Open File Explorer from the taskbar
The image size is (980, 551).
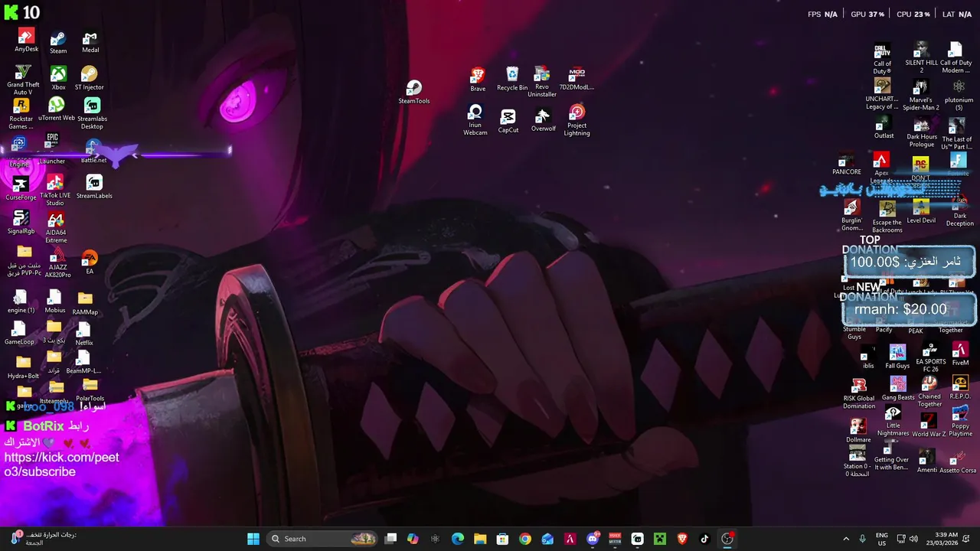[x=480, y=539]
